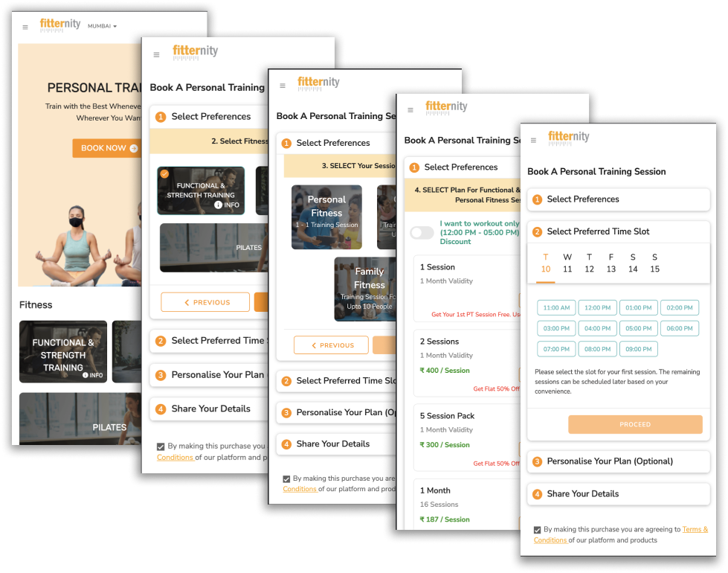The image size is (728, 573).
Task: Click PREVIOUS on Select Fitness screen
Action: 205,302
